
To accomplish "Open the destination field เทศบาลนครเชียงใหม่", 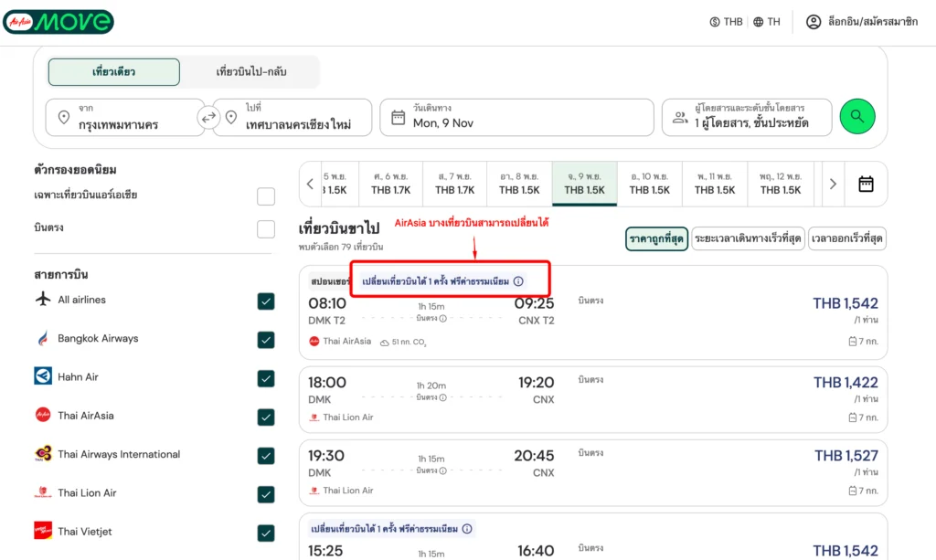I will [x=292, y=118].
